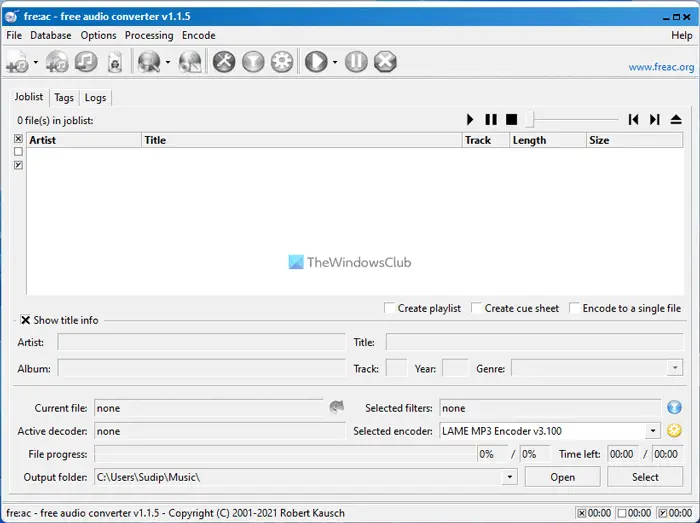Click the Year input field

455,369
